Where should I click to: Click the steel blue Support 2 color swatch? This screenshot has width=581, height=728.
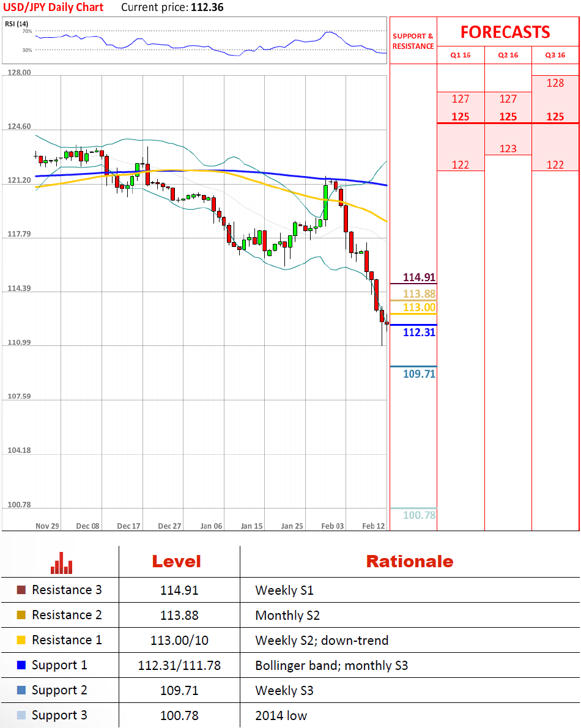[21, 690]
